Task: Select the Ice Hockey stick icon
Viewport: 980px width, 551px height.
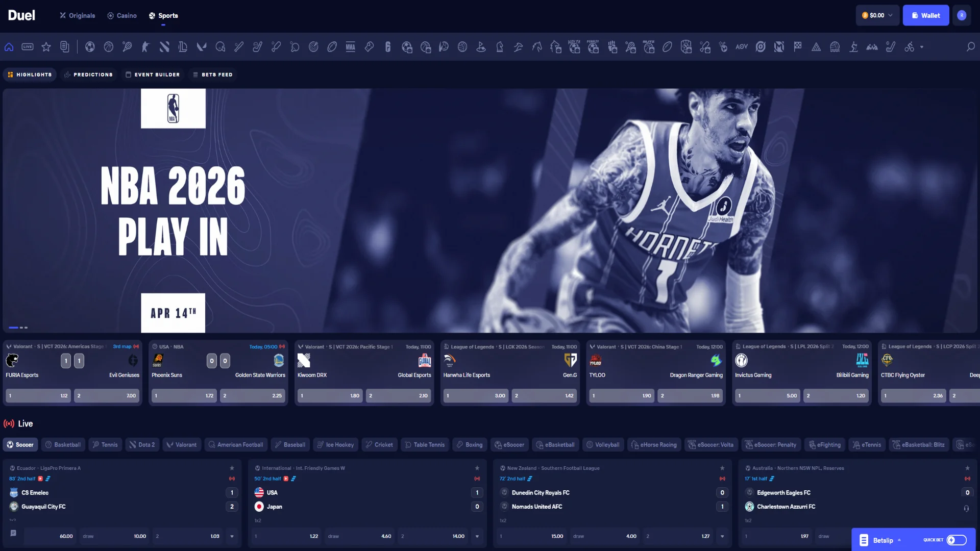Action: click(257, 47)
